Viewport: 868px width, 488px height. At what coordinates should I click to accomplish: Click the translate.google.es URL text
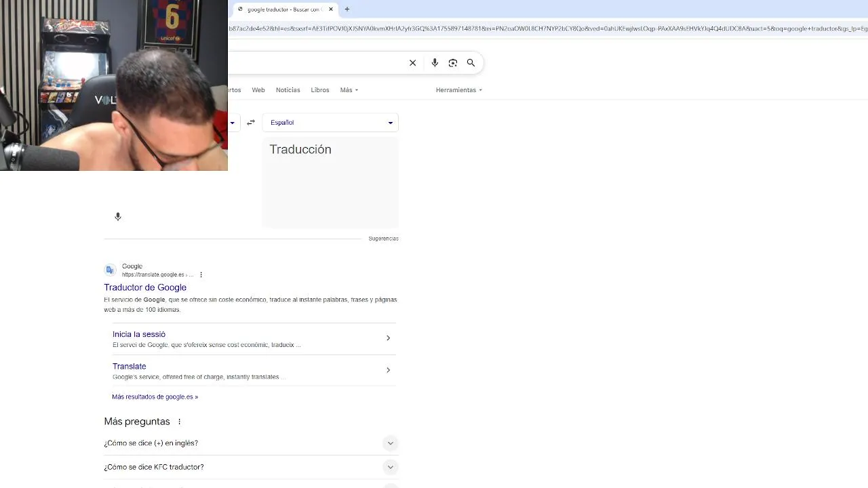point(157,274)
